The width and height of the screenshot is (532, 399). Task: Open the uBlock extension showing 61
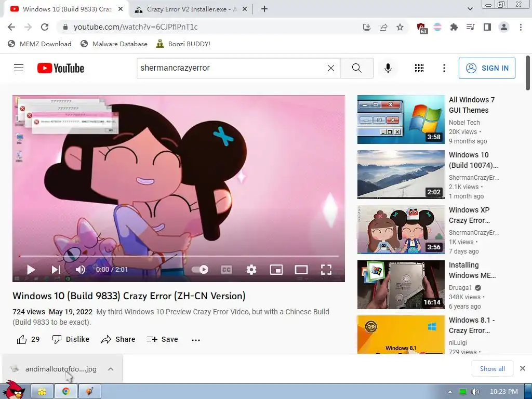pyautogui.click(x=421, y=28)
